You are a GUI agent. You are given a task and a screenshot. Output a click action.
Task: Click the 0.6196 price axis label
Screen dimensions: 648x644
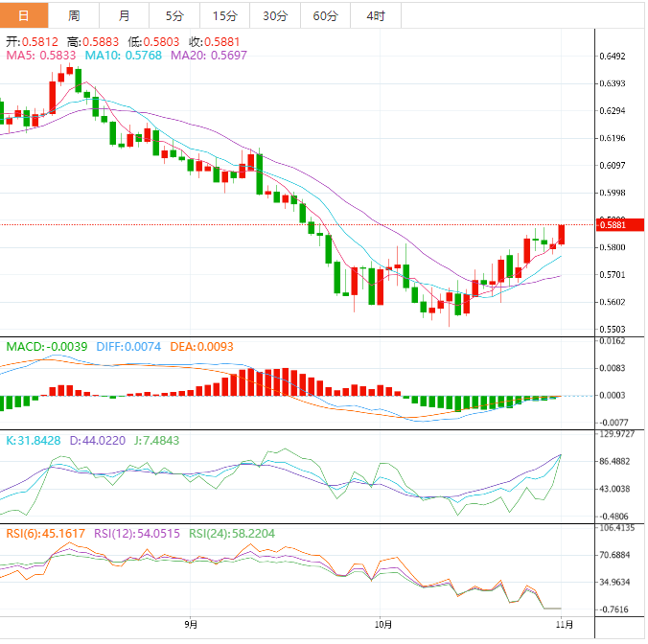[613, 138]
